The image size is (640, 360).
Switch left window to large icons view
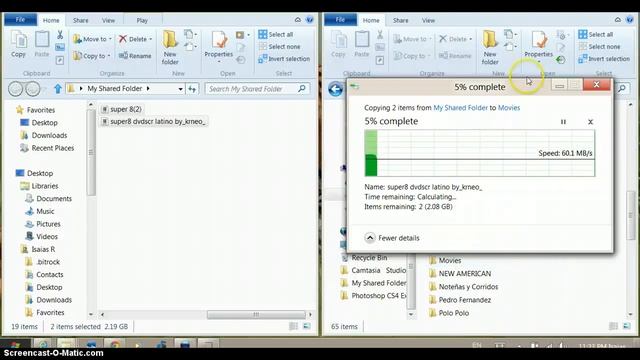click(307, 326)
